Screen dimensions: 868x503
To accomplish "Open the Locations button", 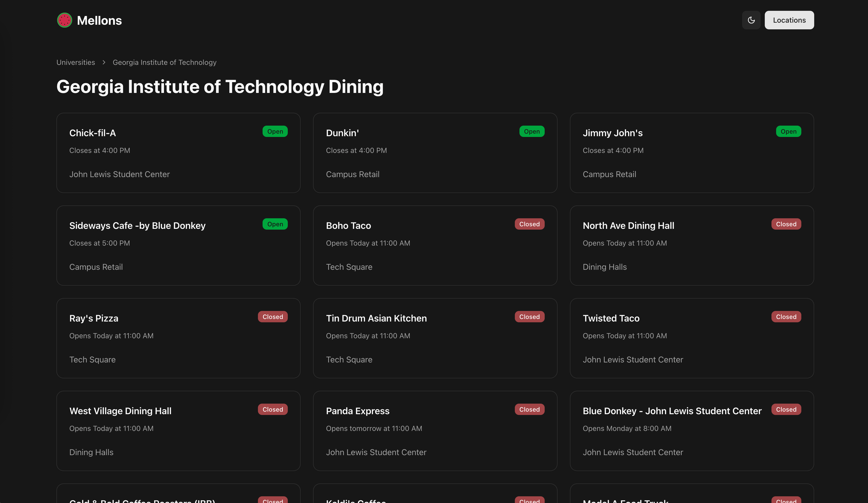I will (789, 20).
